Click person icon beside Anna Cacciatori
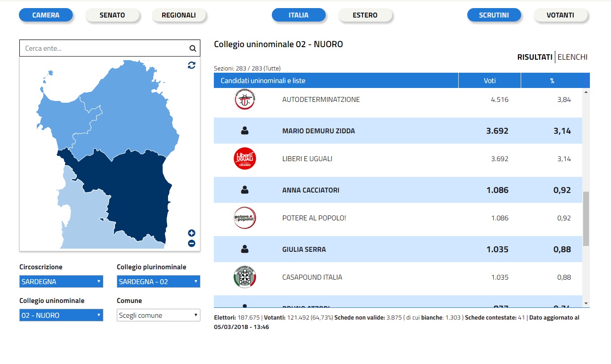This screenshot has width=611, height=364. point(245,190)
